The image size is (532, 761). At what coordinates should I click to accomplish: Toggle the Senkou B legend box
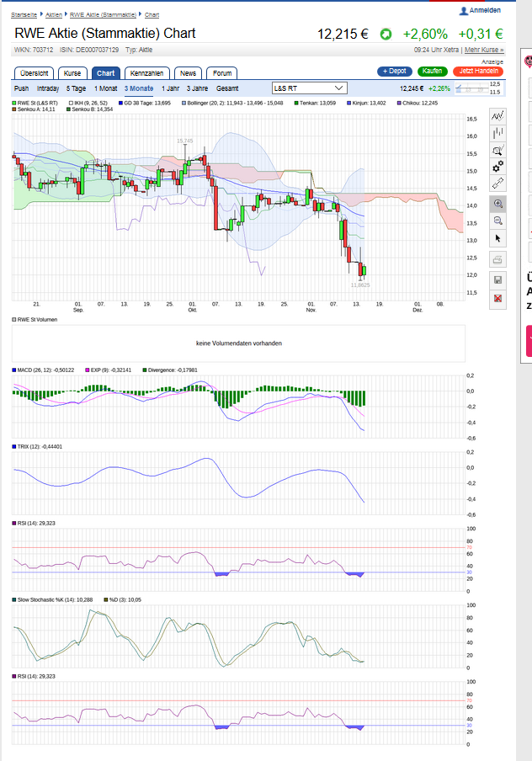(x=68, y=109)
